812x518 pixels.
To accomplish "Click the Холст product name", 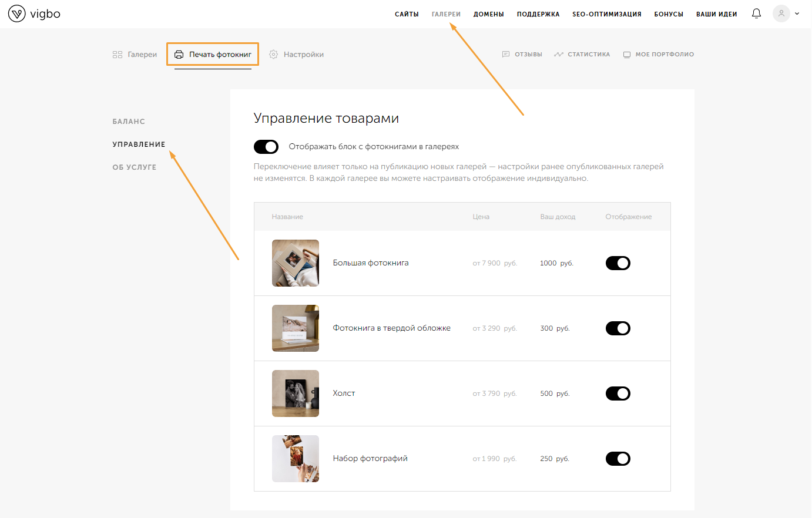I will click(x=344, y=393).
